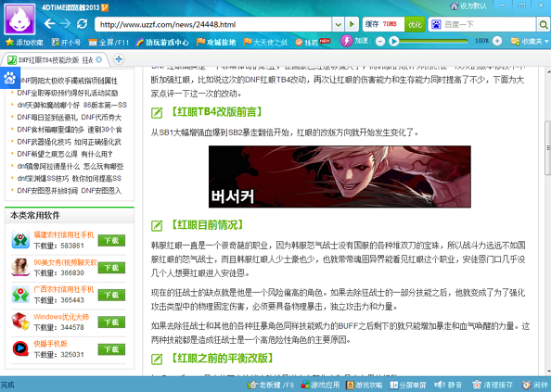Click the green go arrow beside address bar
551x392 pixels.
tap(352, 25)
